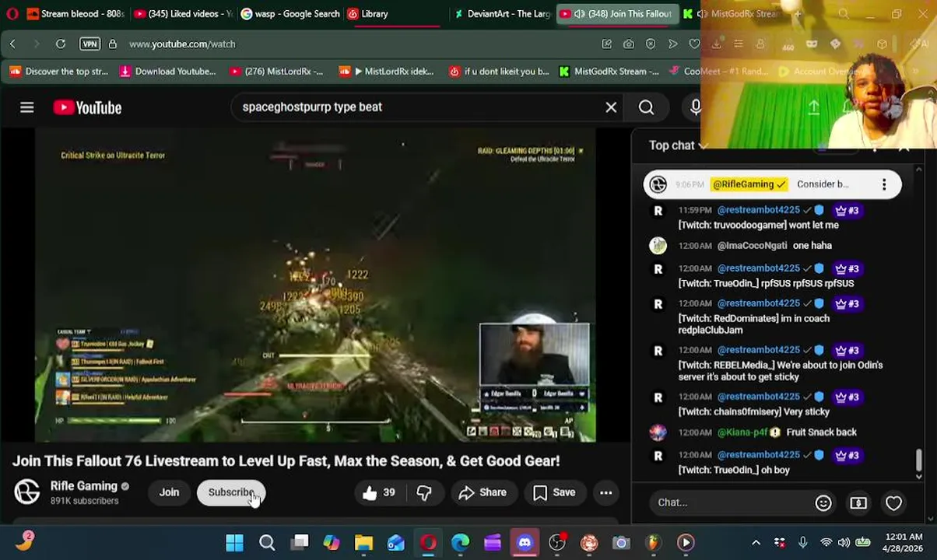Toggle the Opera VPN badge
The width and height of the screenshot is (937, 560).
point(89,44)
